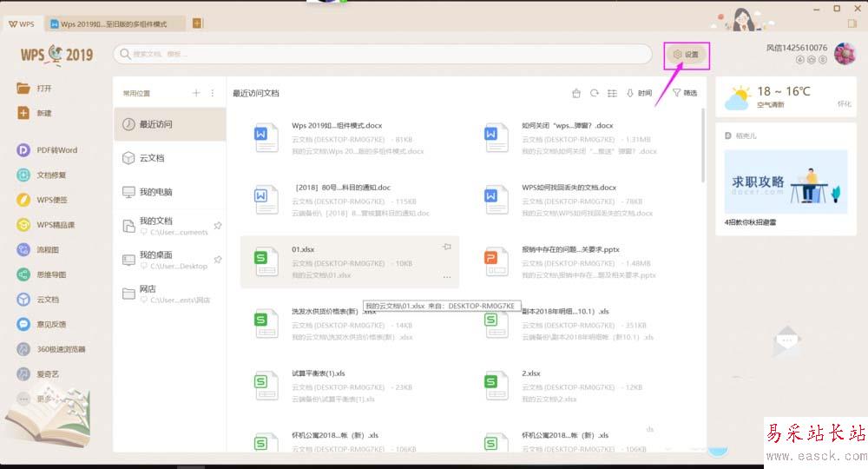
Task: Open the 时间 sort dropdown
Action: 640,93
